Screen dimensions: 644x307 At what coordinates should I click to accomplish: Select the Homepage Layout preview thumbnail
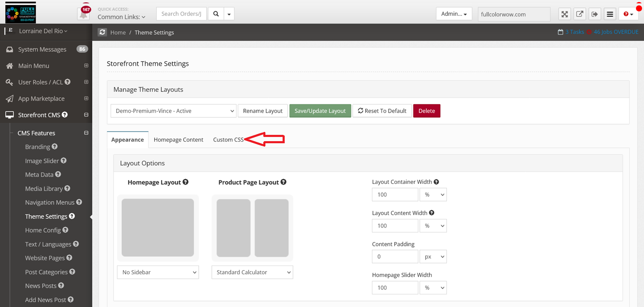pos(158,228)
